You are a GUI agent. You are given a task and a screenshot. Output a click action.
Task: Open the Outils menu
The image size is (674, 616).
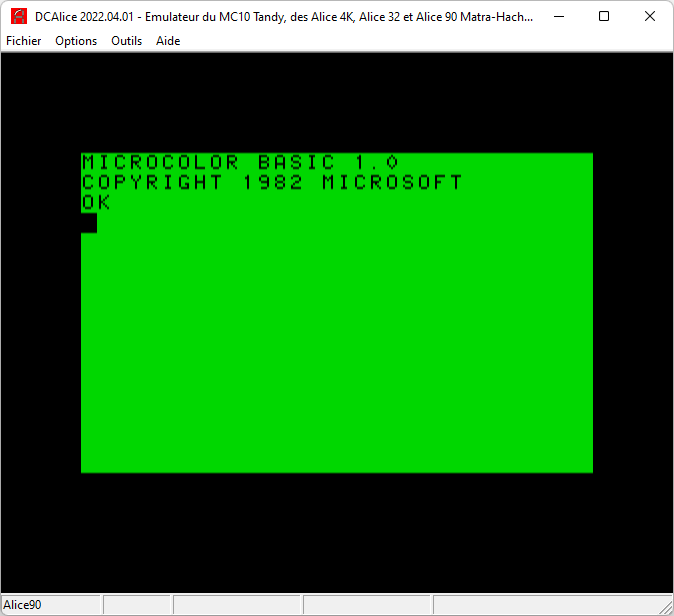coord(126,41)
